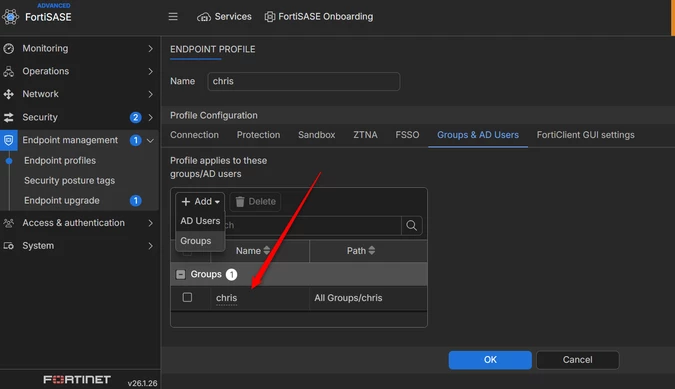Click the Network arrows icon

pyautogui.click(x=9, y=94)
